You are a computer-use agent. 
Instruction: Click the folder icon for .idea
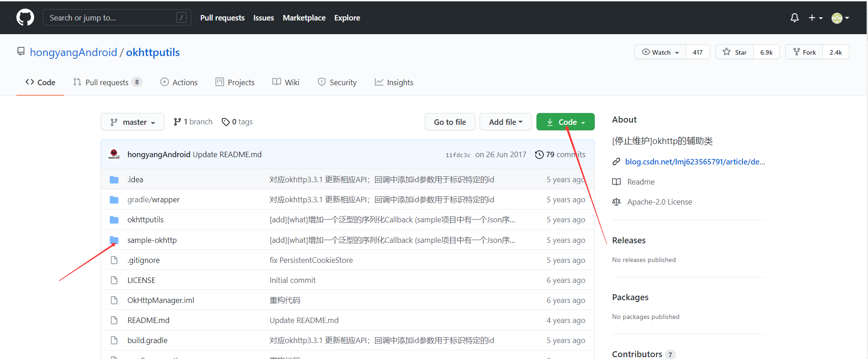[114, 179]
